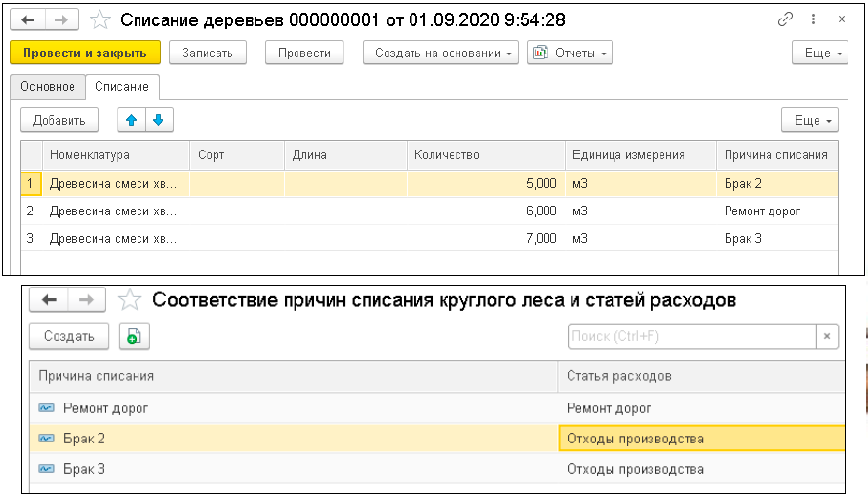Screen dimensions: 868x499
Task: Open the Еще menu above the table
Action: click(809, 120)
